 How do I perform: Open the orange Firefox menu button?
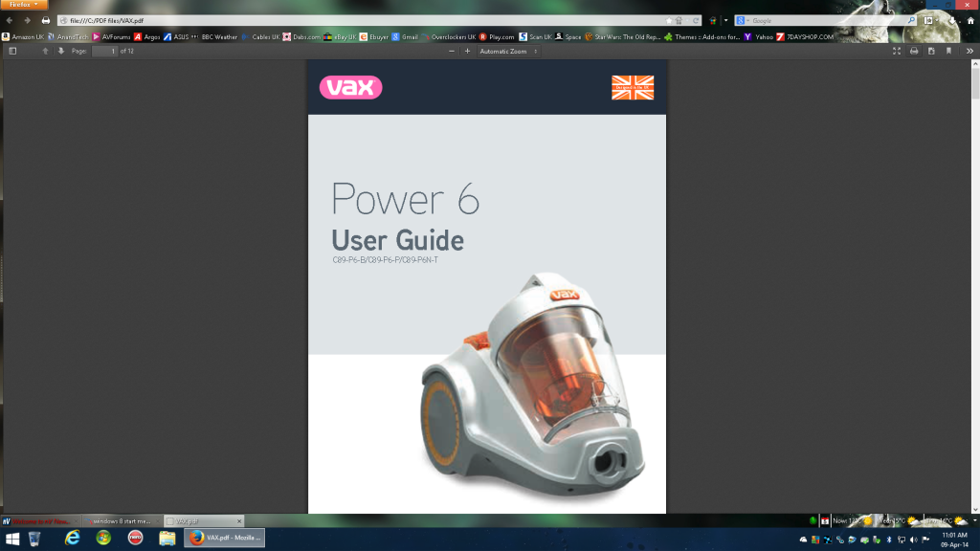pyautogui.click(x=23, y=5)
